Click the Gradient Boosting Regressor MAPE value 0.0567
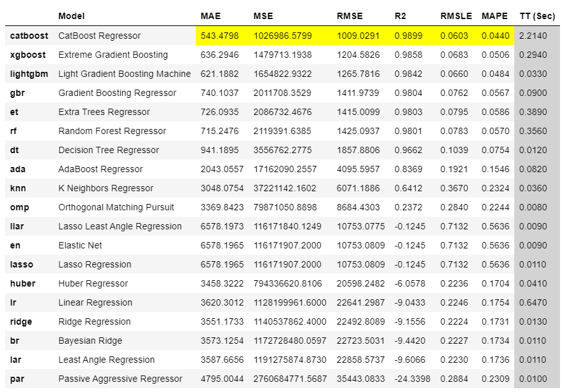Screen dimensions: 567x392 (x=496, y=93)
